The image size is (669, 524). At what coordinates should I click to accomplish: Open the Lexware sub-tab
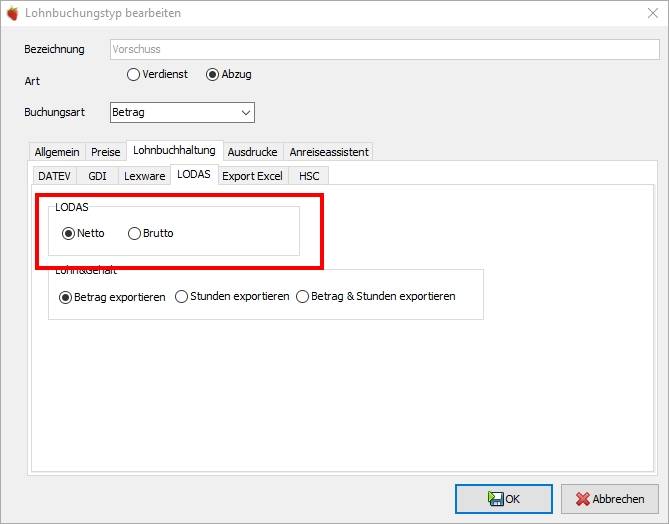144,176
